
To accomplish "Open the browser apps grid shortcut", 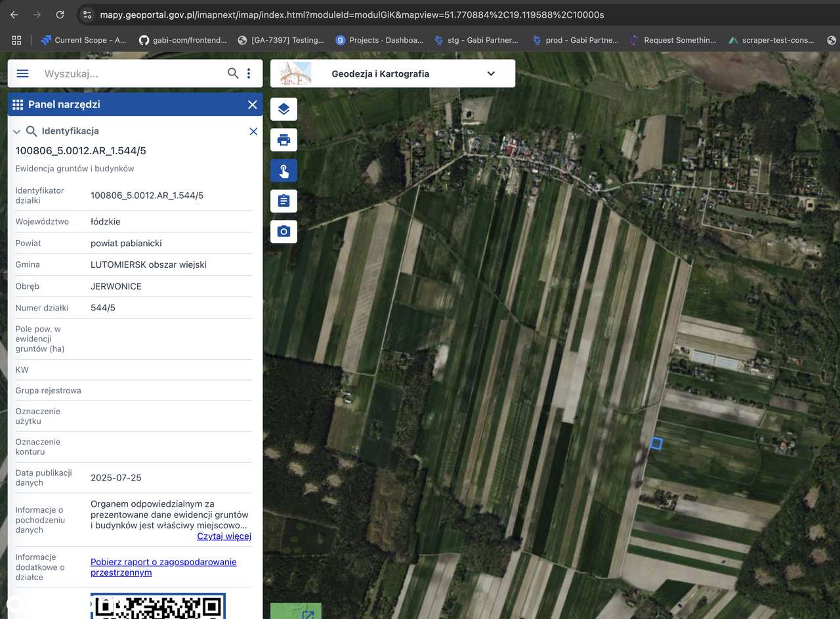I will (16, 40).
